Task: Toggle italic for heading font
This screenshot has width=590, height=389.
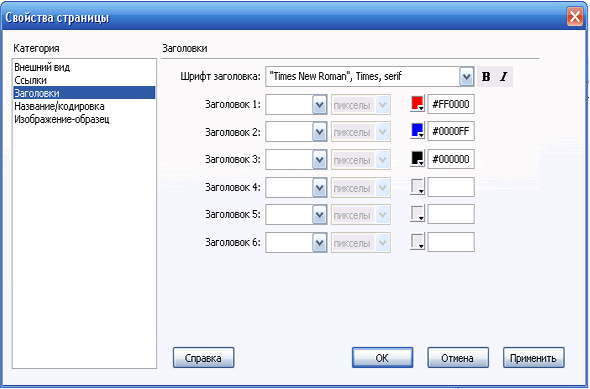Action: point(504,77)
